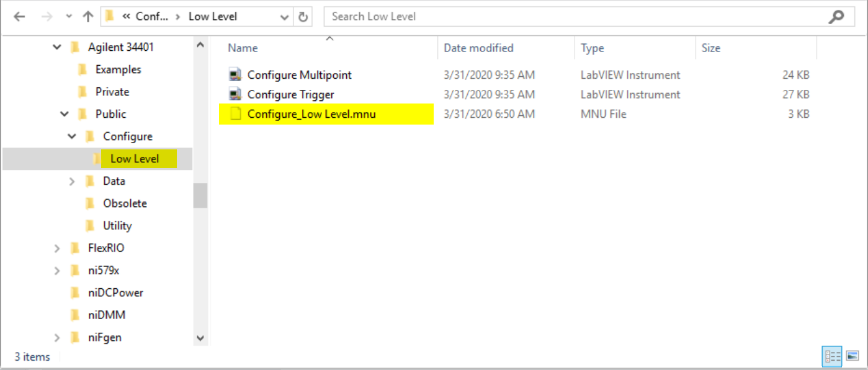This screenshot has width=868, height=370.
Task: Click the search magnifier icon
Action: click(x=836, y=17)
